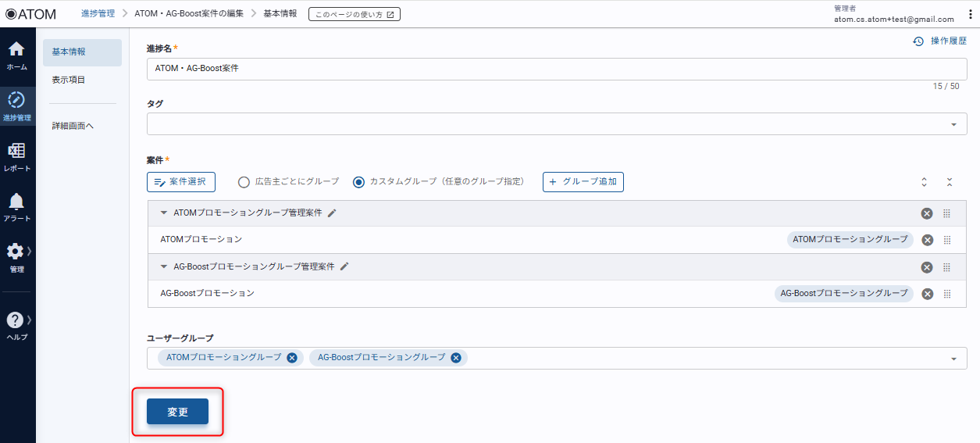980x443 pixels.
Task: Select 広告主ごとにグループ radio option
Action: click(x=244, y=182)
